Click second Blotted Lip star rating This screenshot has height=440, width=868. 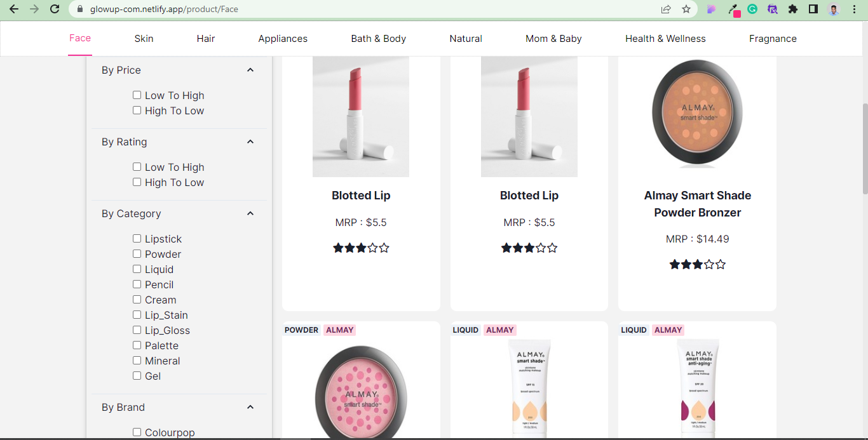(x=529, y=248)
